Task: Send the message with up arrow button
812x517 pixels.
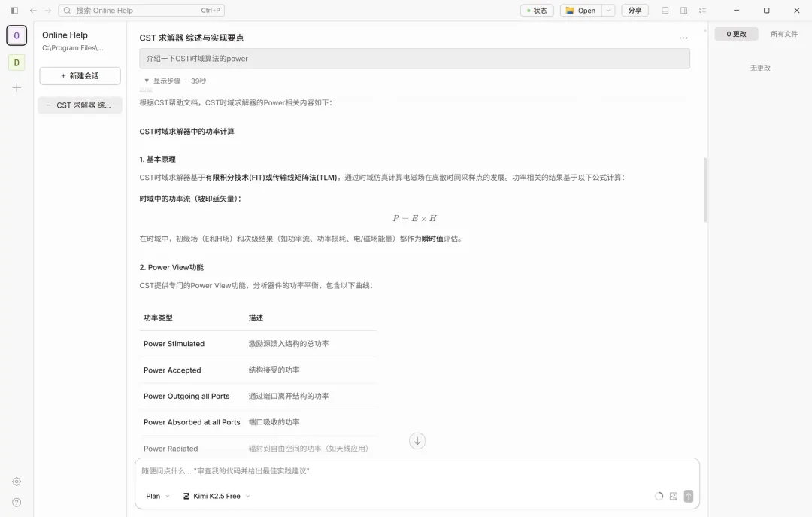Action: (x=689, y=496)
